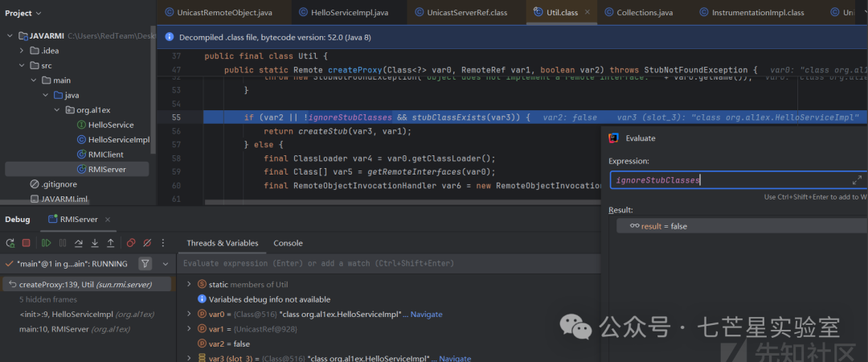Switch to UnicastRemoteObject.java tab
Image resolution: width=868 pixels, height=362 pixels.
218,12
